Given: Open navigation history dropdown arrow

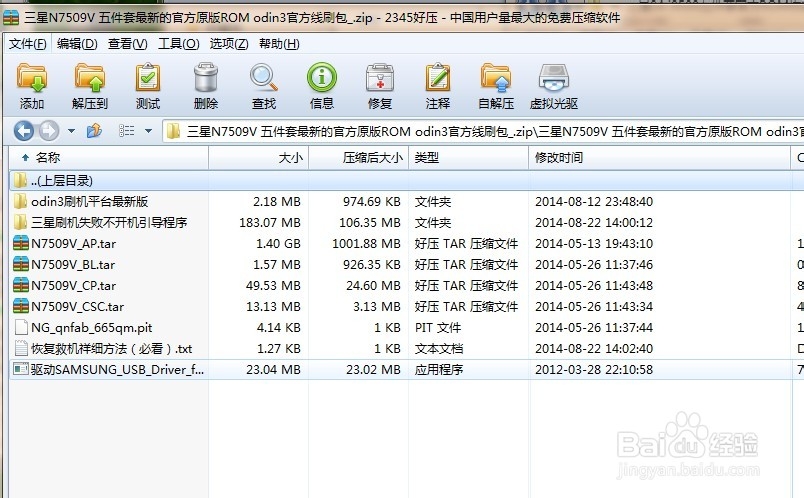Looking at the screenshot, I should pos(71,131).
